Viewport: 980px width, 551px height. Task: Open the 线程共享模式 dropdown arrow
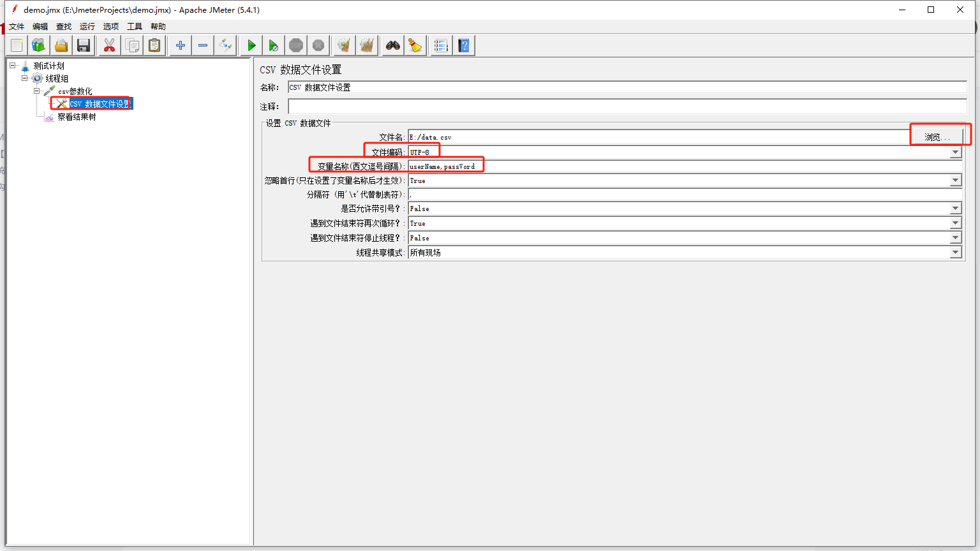955,253
